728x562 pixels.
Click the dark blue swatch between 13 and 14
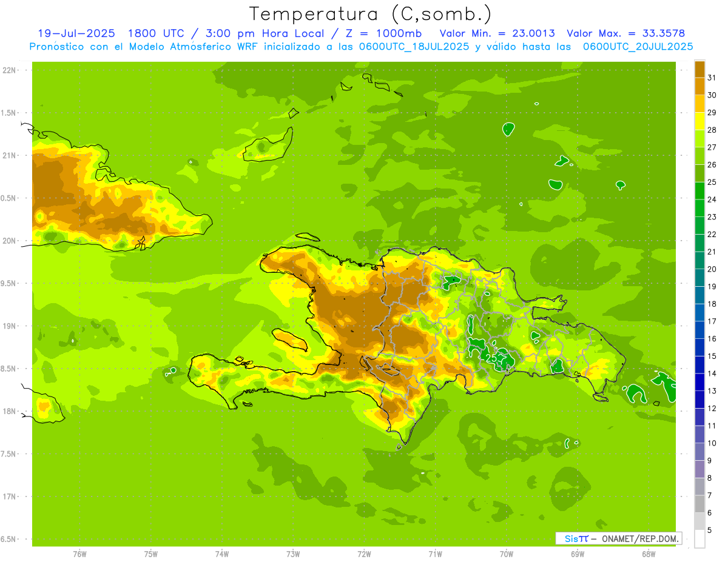700,383
